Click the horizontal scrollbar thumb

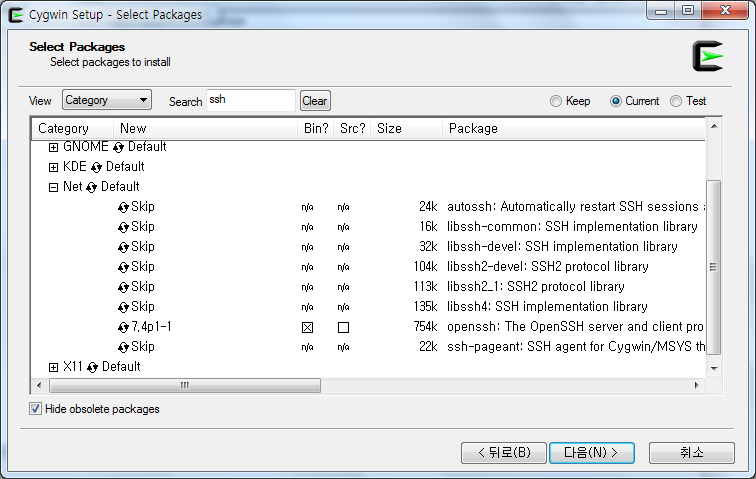click(185, 385)
